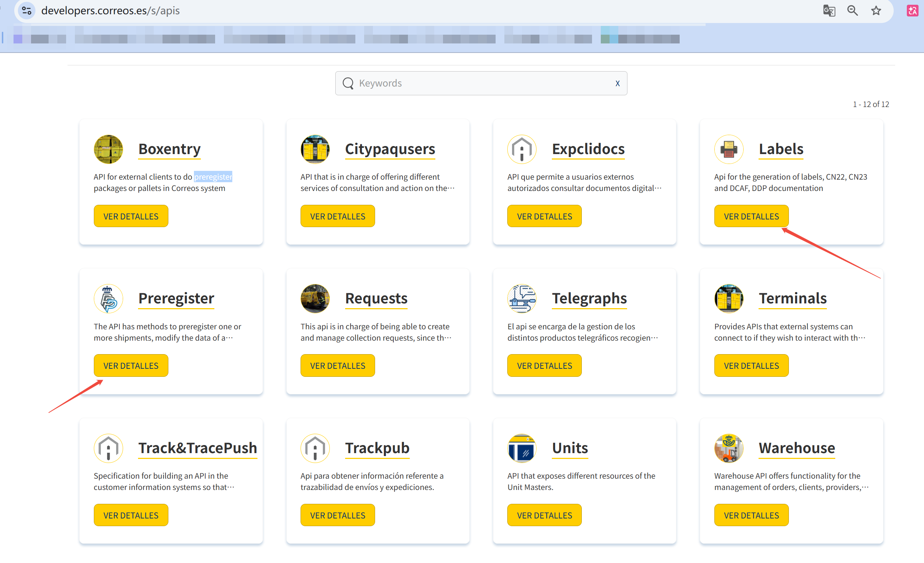
Task: Click the address bar URL developers.correos.es/s/apis
Action: (x=111, y=11)
